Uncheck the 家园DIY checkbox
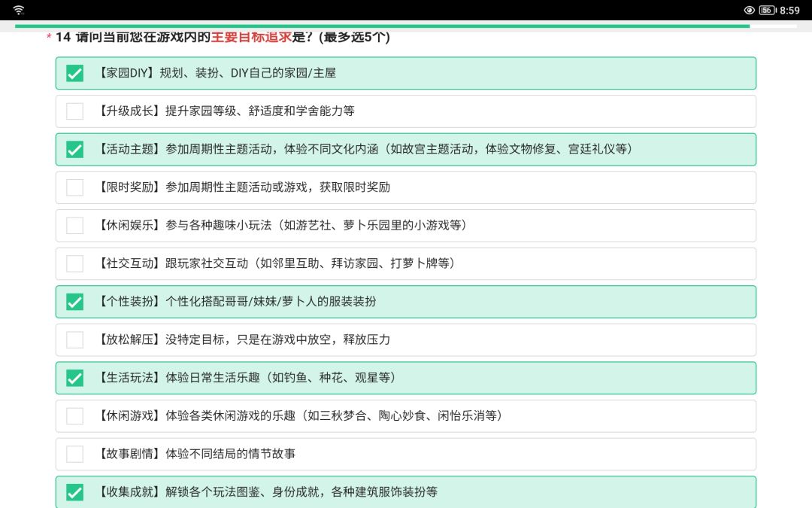Image resolution: width=812 pixels, height=508 pixels. [x=74, y=73]
